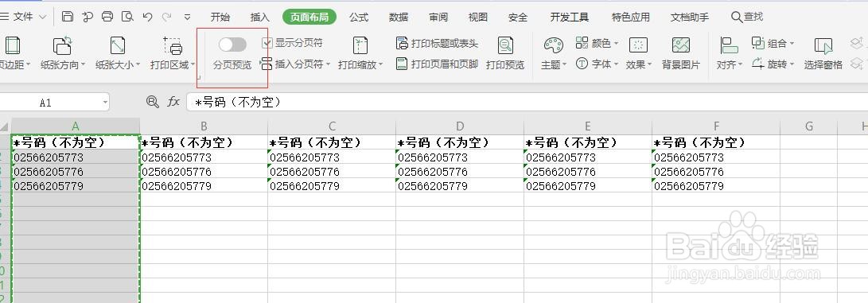Click the 纸张大小 paper size icon
This screenshot has height=303, width=868.
118,45
